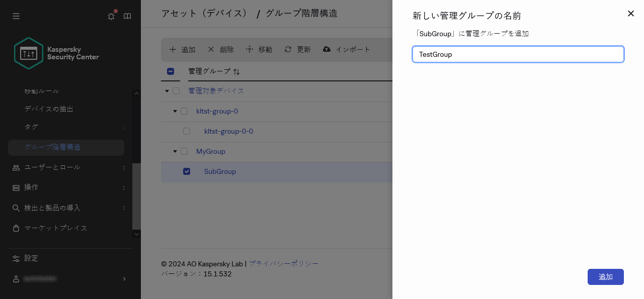Expand the kltst-group-0 group arrow

coord(175,111)
